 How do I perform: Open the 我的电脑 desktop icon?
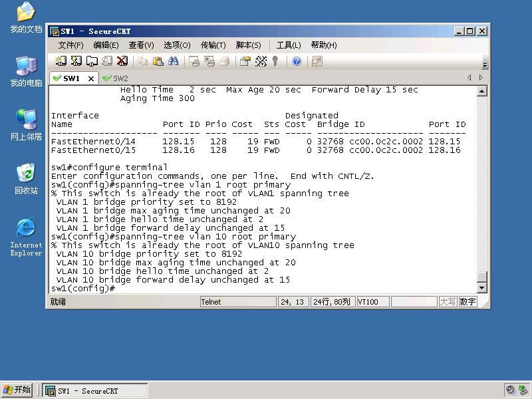[x=26, y=72]
